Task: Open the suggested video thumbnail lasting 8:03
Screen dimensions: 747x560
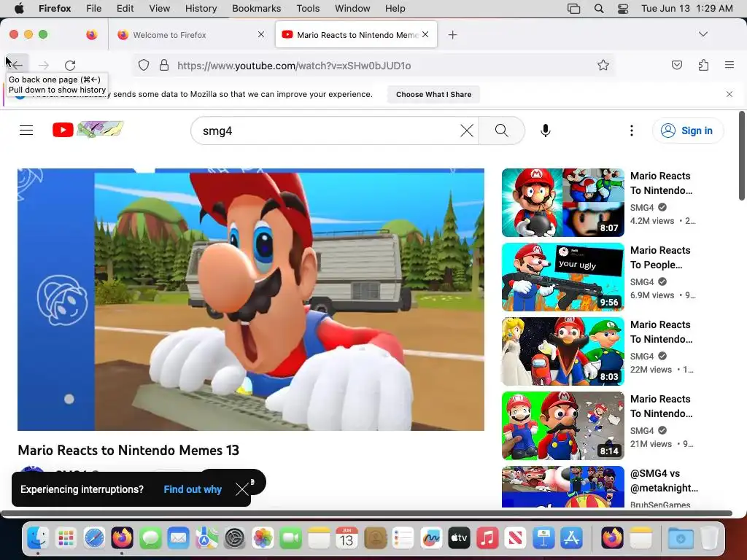Action: point(563,351)
